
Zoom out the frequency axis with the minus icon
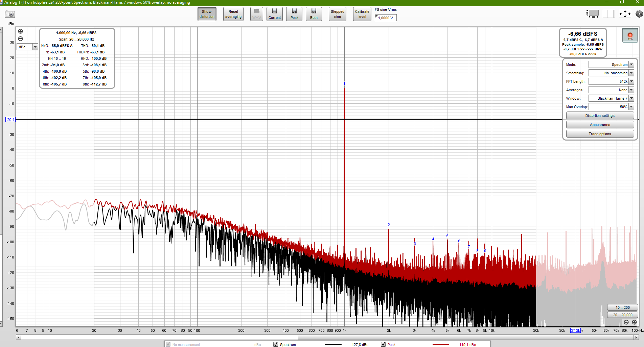coord(626,322)
